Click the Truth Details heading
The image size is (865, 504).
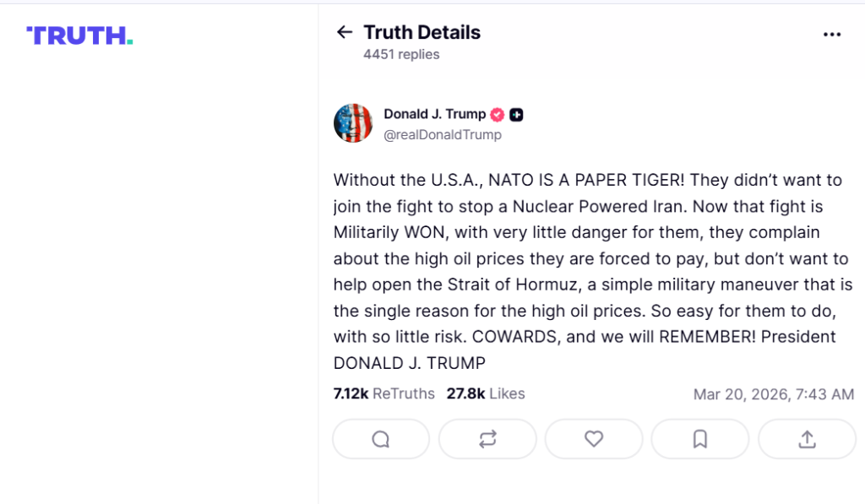[422, 32]
